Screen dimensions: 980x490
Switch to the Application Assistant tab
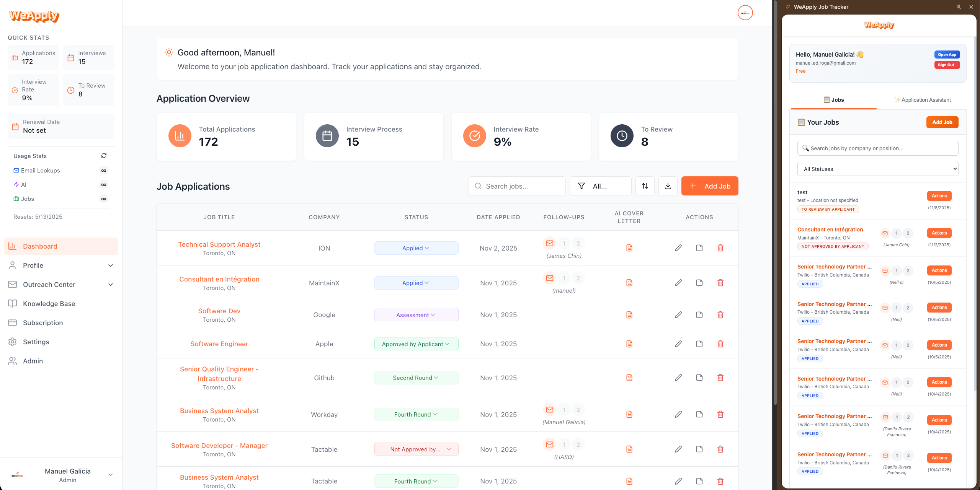(x=923, y=100)
